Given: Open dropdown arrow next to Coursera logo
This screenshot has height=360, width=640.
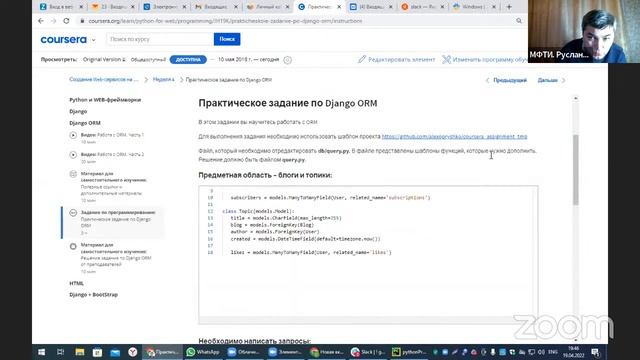Looking at the screenshot, I should 93,40.
